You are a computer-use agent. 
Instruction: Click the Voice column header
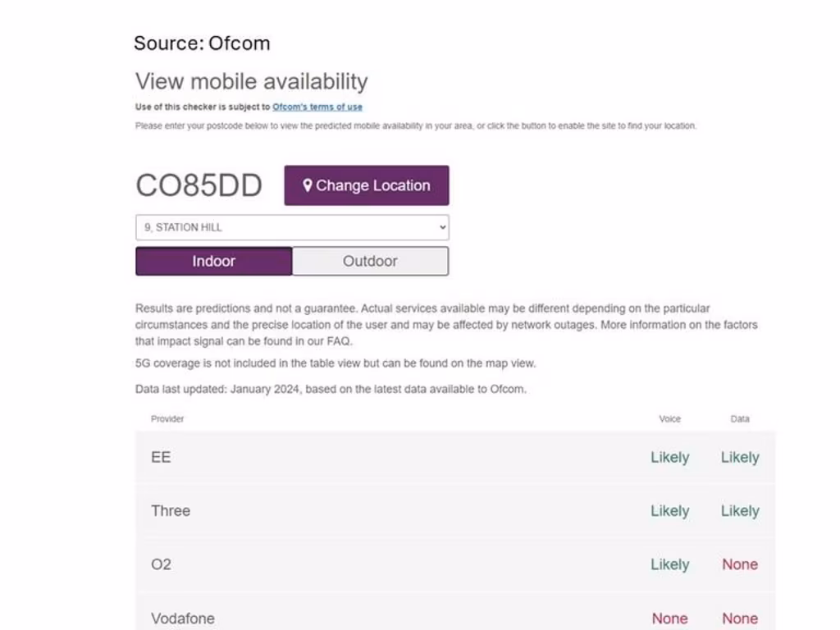[670, 419]
